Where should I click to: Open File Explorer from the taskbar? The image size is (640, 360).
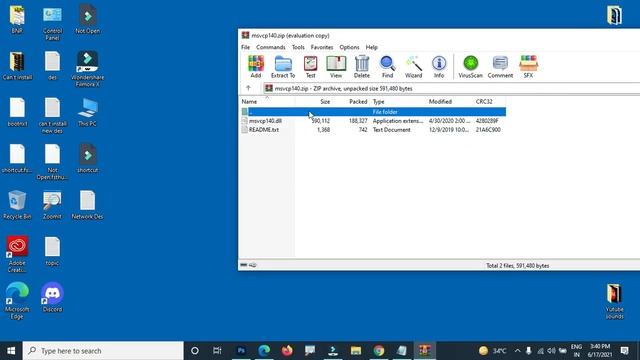(x=356, y=351)
